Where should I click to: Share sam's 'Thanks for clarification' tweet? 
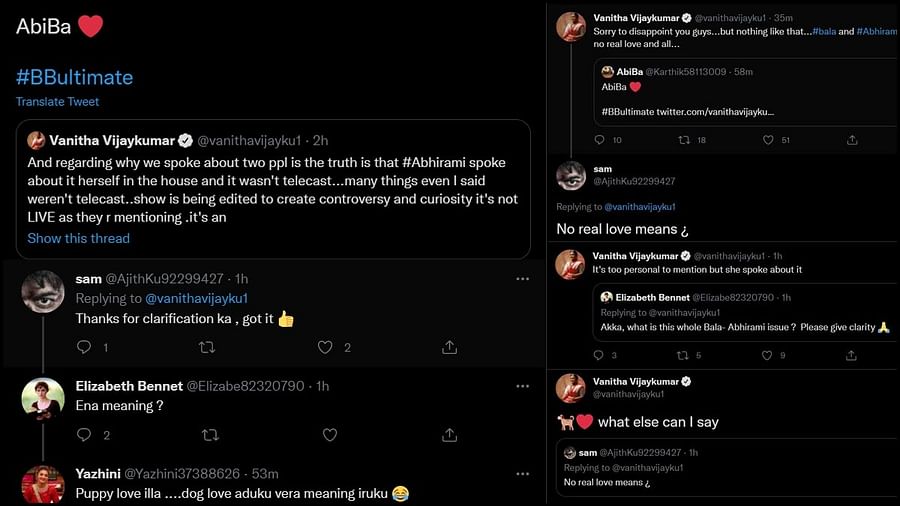pyautogui.click(x=450, y=347)
